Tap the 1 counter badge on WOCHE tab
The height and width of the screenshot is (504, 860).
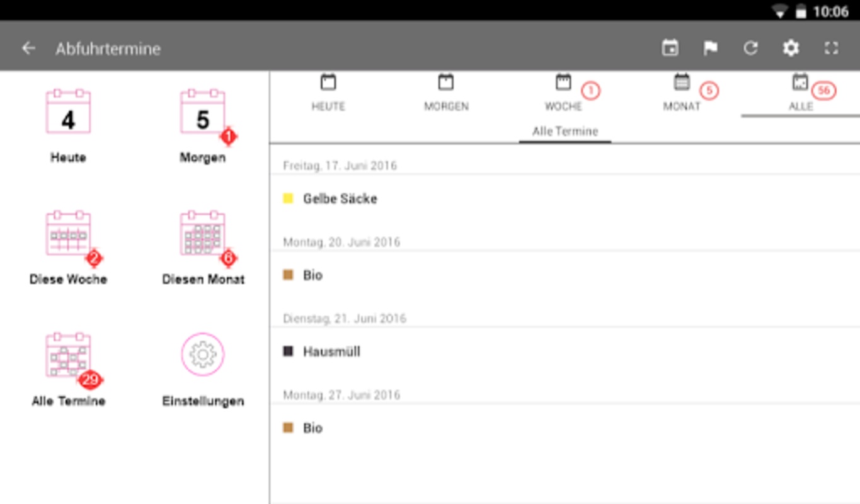tap(590, 91)
